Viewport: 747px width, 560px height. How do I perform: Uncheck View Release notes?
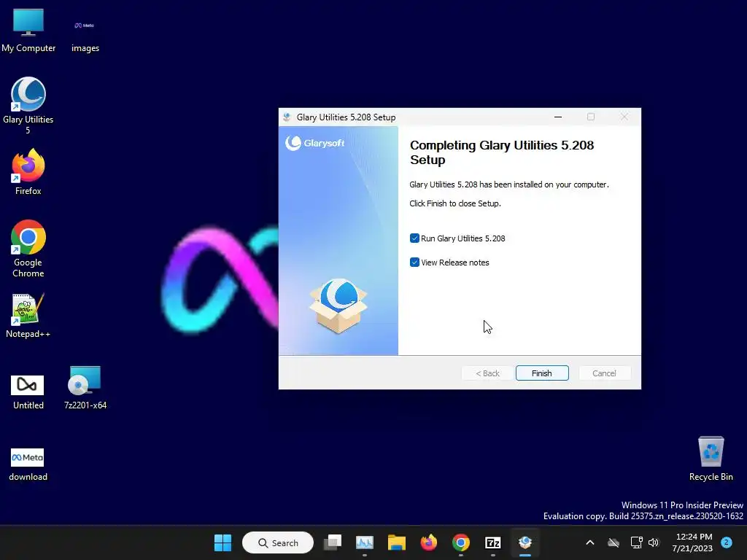pos(414,262)
